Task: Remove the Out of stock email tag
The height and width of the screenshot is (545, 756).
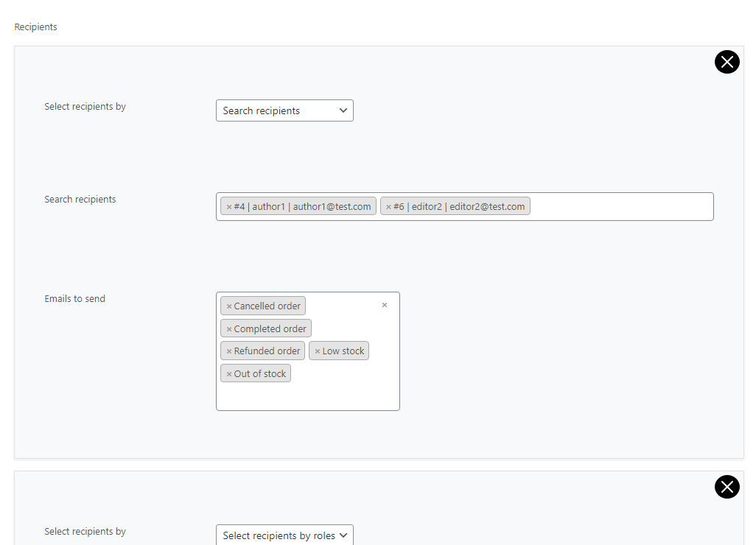Action: [229, 374]
